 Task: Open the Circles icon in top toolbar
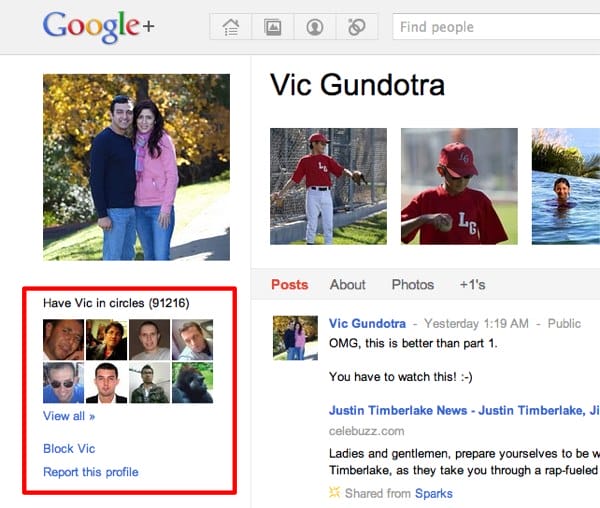pos(356,27)
